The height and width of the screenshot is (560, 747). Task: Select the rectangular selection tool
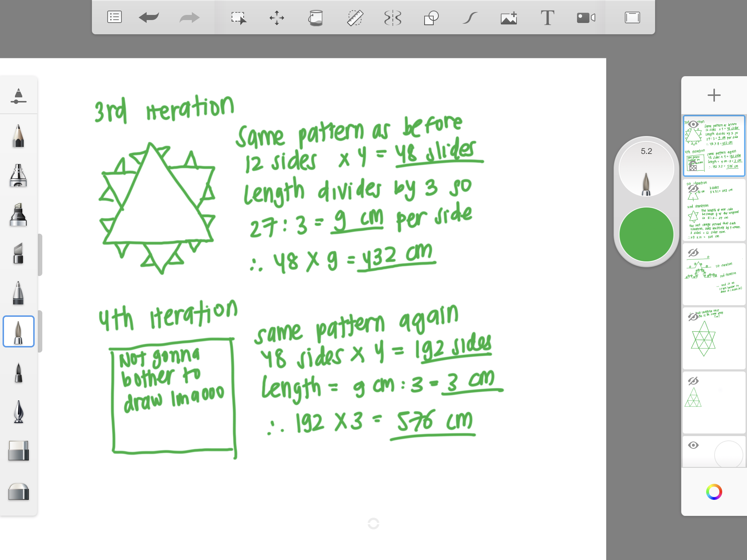tap(239, 17)
